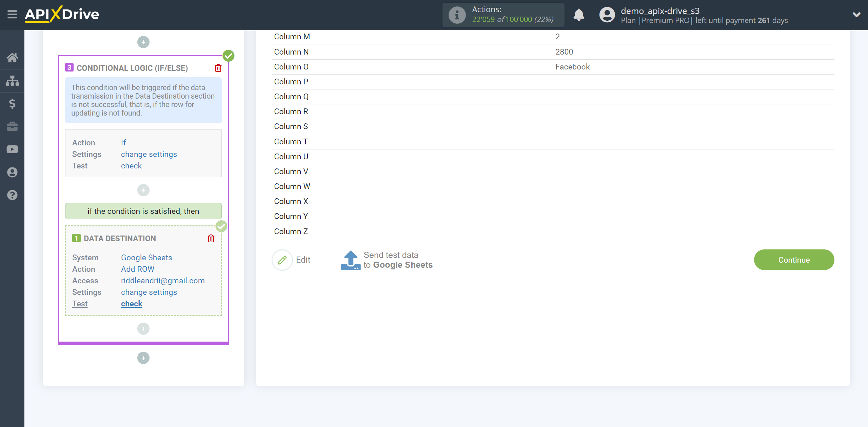Select Column X row

click(553, 201)
